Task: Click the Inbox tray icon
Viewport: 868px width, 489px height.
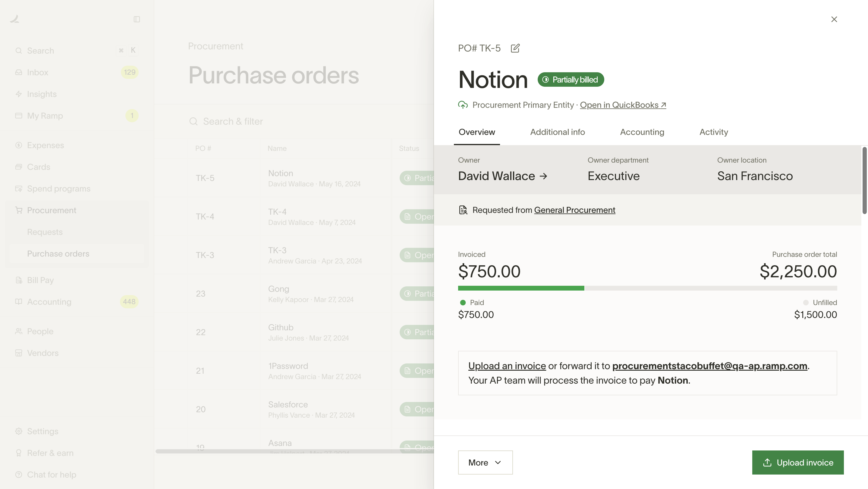Action: (x=19, y=72)
